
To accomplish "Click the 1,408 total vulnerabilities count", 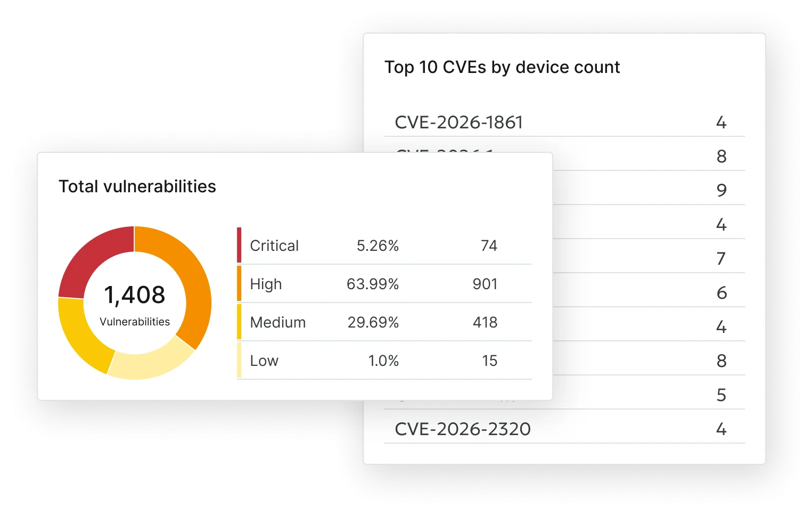I will point(135,295).
